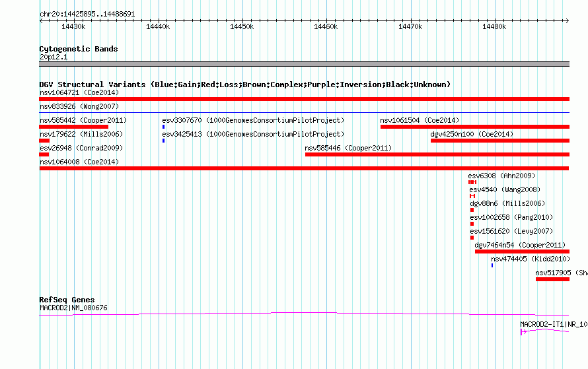Select the red bar under dgv7464n54

pyautogui.click(x=522, y=252)
